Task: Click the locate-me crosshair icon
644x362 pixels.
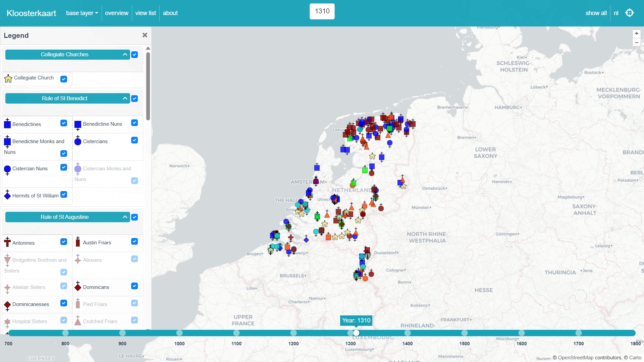Action: (630, 13)
